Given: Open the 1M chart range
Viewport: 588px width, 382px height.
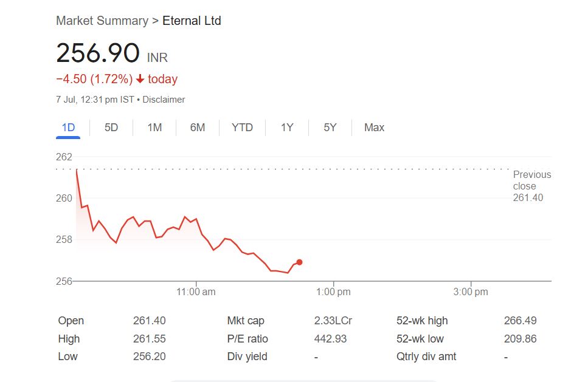Looking at the screenshot, I should click(x=154, y=128).
